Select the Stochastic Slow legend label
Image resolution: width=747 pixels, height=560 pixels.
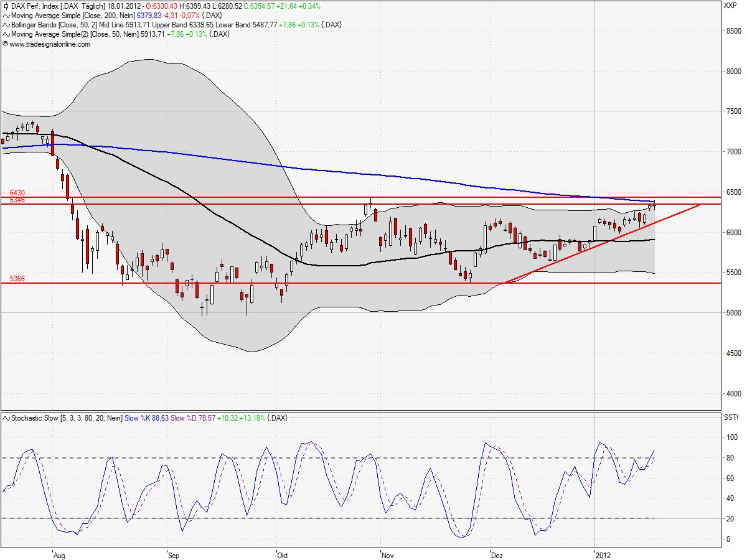point(35,418)
